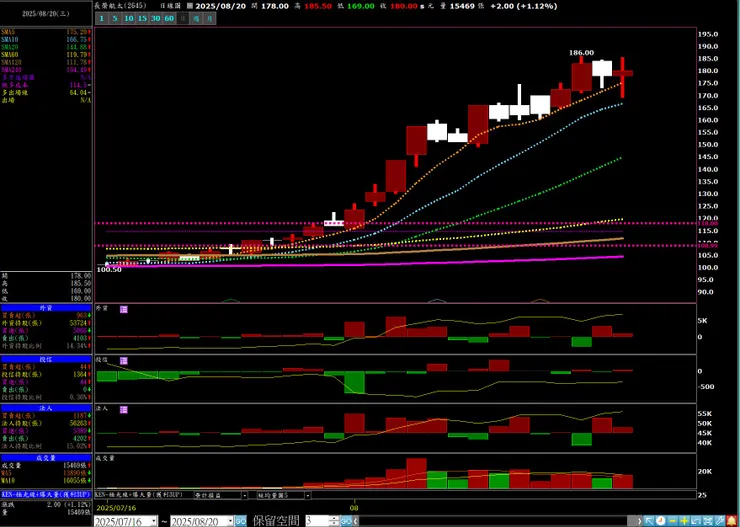
Task: Switch to the daily (日) chart button
Action: coord(183,19)
